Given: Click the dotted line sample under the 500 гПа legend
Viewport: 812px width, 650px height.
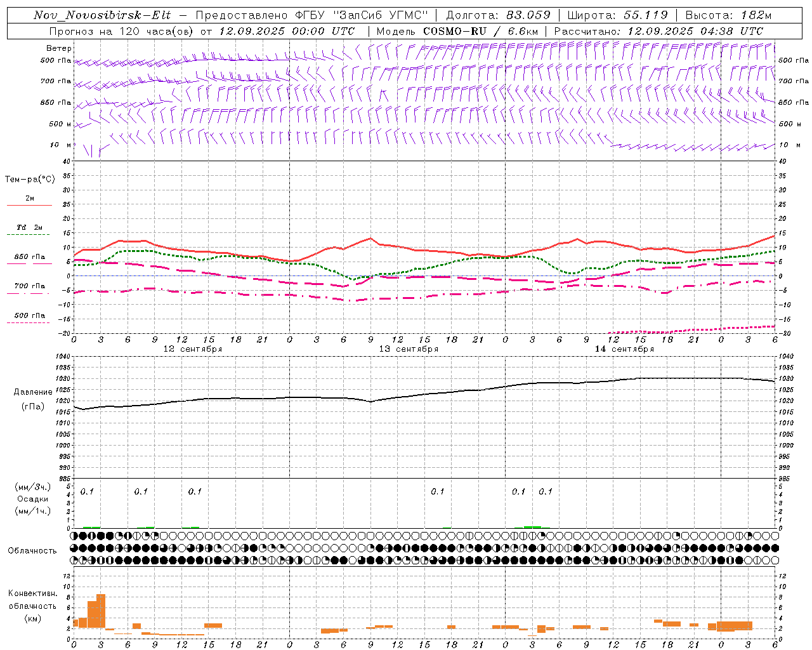Looking at the screenshot, I should click(x=28, y=322).
